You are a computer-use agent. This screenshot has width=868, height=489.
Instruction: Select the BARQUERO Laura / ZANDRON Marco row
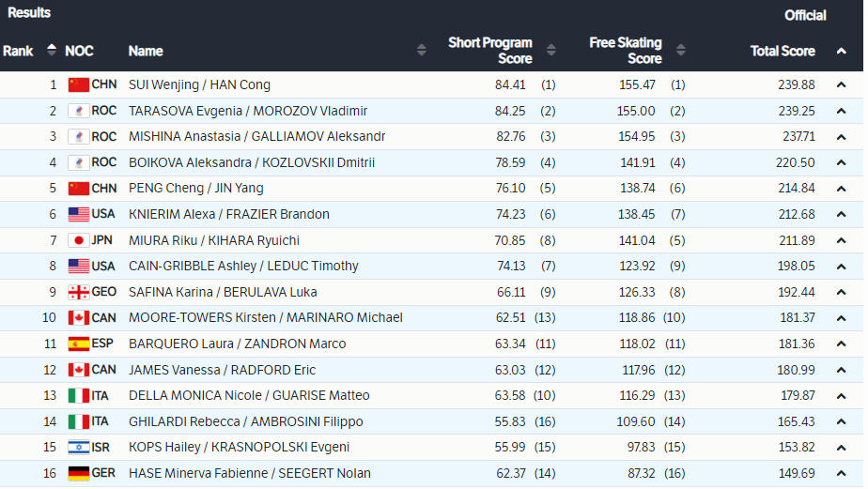tap(432, 344)
